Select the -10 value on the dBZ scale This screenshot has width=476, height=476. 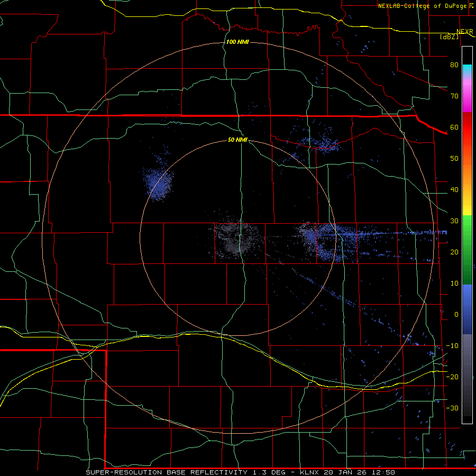[452, 346]
